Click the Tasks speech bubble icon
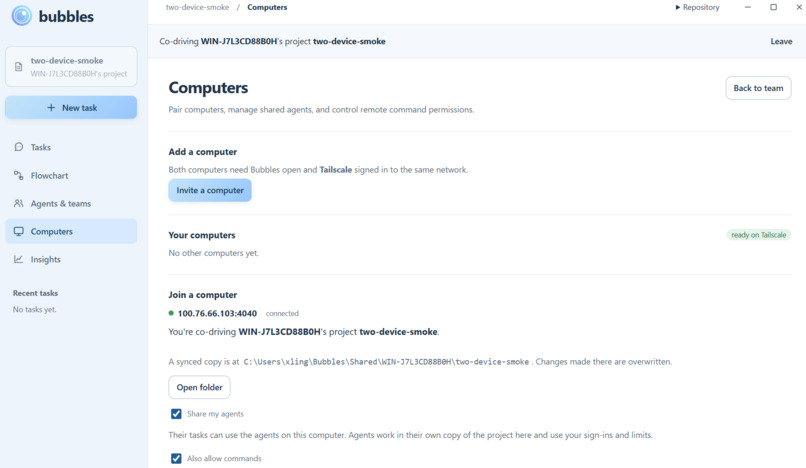 point(19,147)
